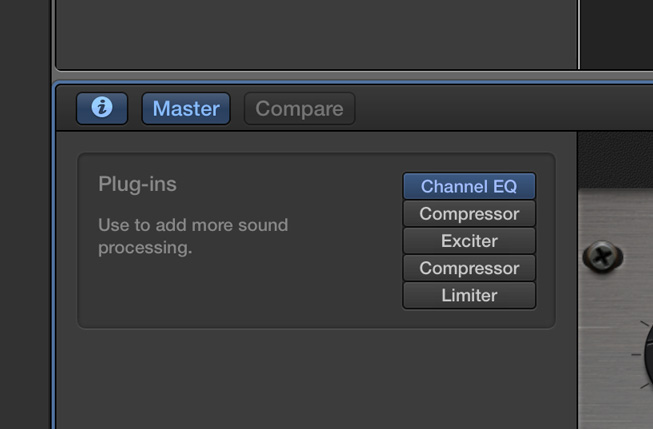Click the vertical divider line in the upper panel
The image size is (653, 429).
[x=578, y=34]
